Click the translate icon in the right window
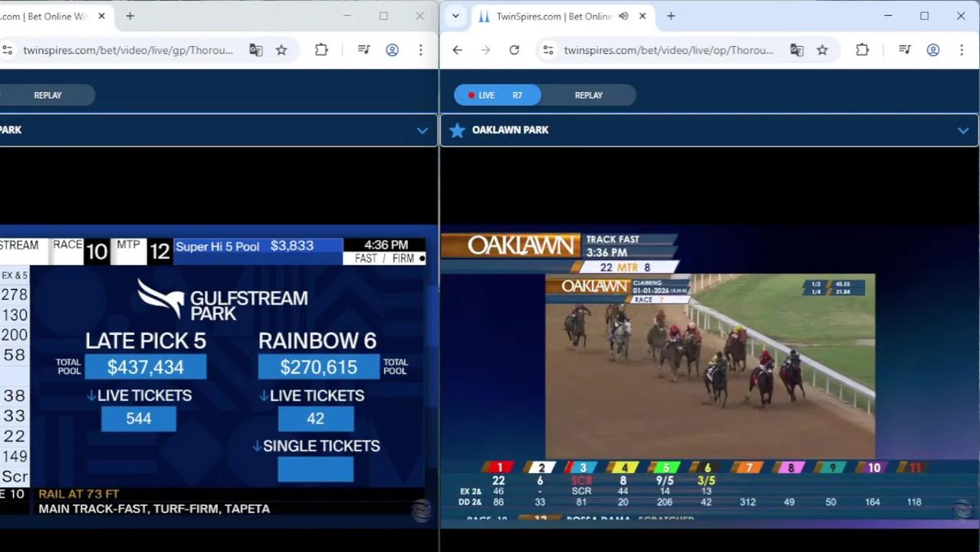 tap(797, 50)
